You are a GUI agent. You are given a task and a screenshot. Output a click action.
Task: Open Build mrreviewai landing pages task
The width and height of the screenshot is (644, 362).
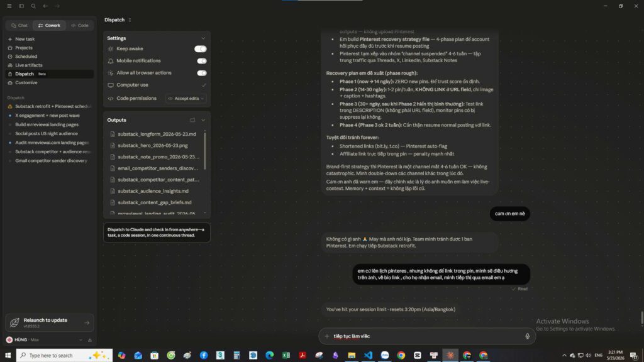(x=49, y=124)
